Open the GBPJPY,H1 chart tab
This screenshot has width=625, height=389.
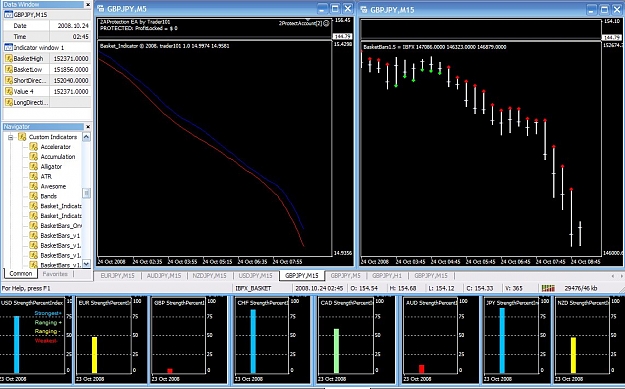point(387,275)
